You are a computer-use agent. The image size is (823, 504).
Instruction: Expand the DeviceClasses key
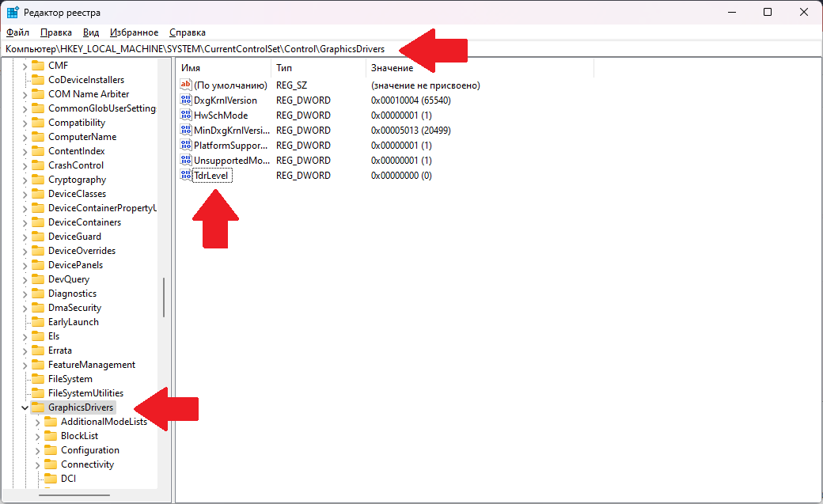tap(25, 194)
